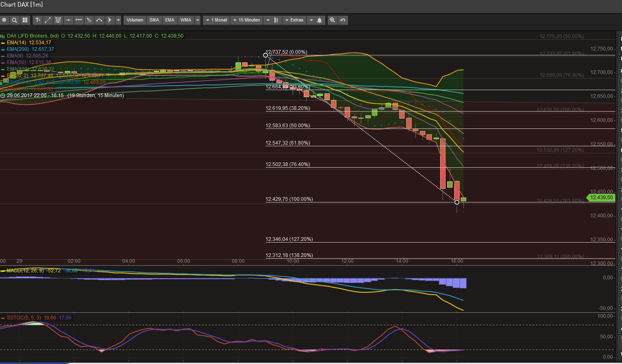Toggle the SSTOC(5, 5, 3) indicator label

click(26, 317)
